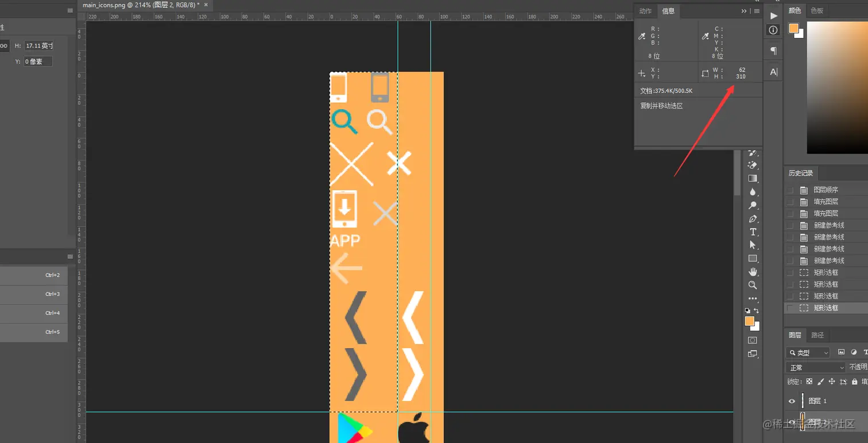This screenshot has height=443, width=868.
Task: Click the toolbar foreground orange swatch
Action: click(x=750, y=322)
